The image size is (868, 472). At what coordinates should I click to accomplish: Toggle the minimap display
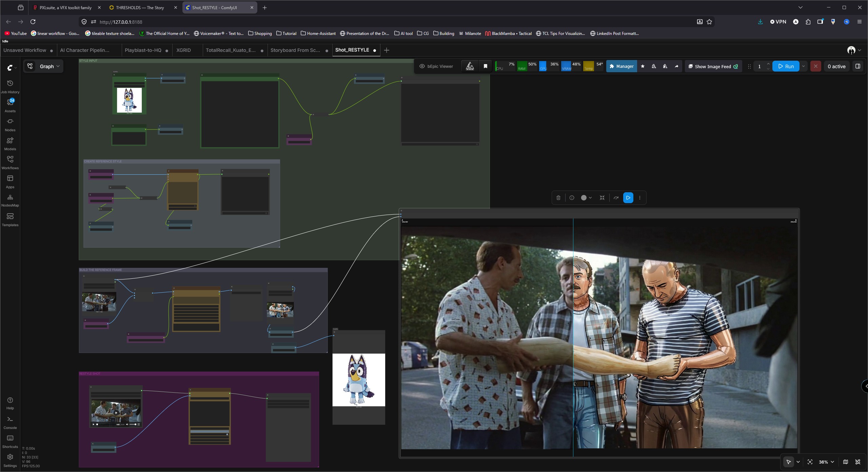(846, 462)
